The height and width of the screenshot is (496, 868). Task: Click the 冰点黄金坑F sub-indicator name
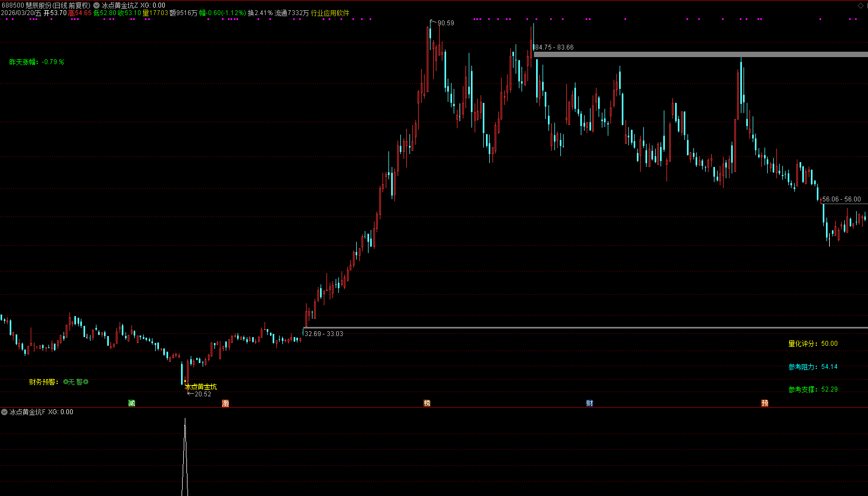[27, 412]
